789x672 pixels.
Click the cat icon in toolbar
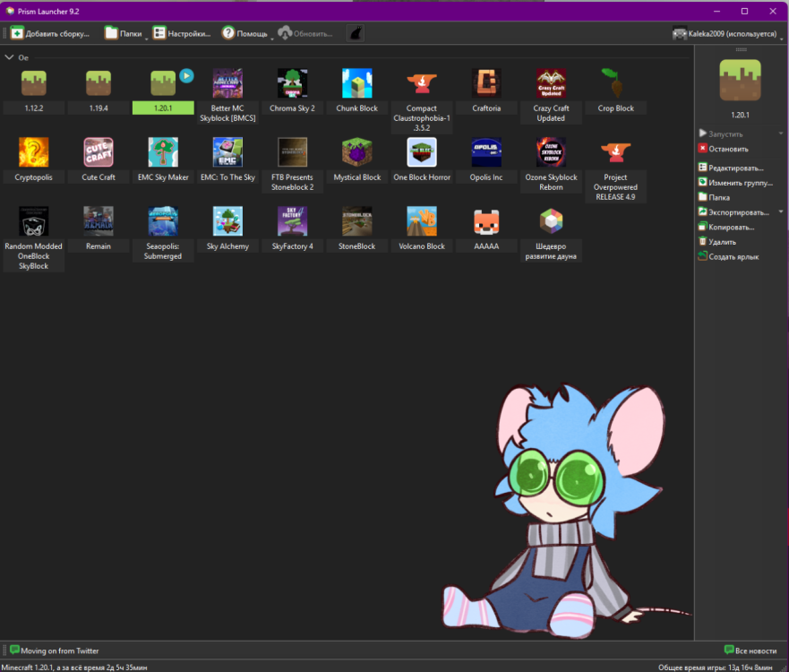tap(356, 33)
